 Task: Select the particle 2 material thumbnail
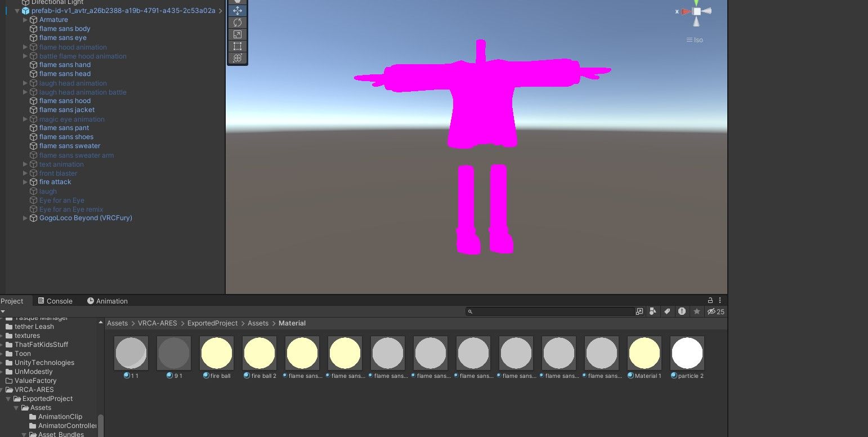(687, 353)
